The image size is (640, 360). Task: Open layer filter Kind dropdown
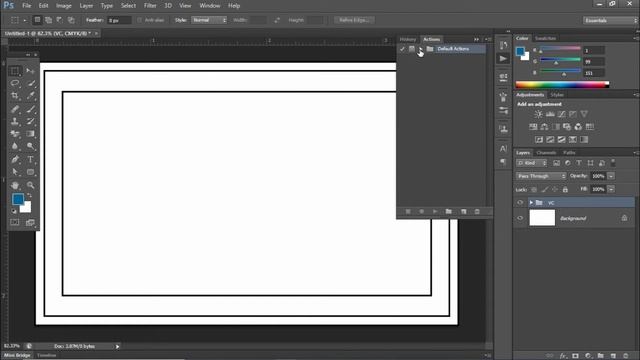(x=531, y=163)
